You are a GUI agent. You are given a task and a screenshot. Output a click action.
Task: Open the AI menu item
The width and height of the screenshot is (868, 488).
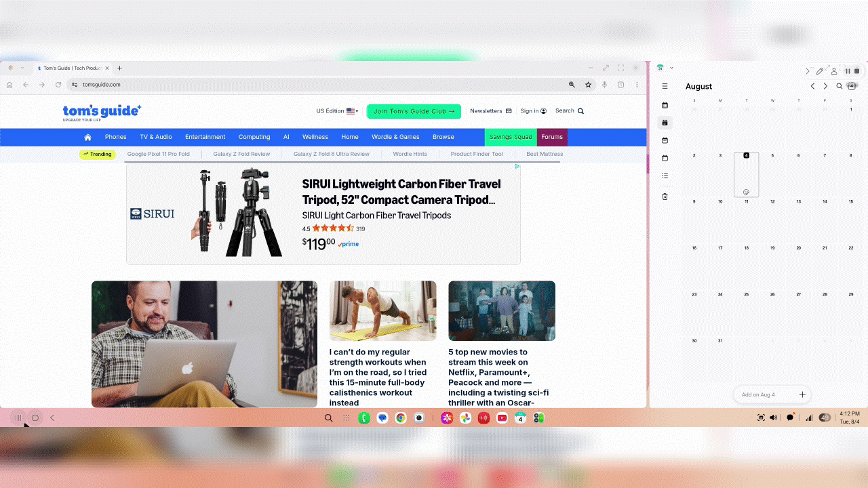286,137
